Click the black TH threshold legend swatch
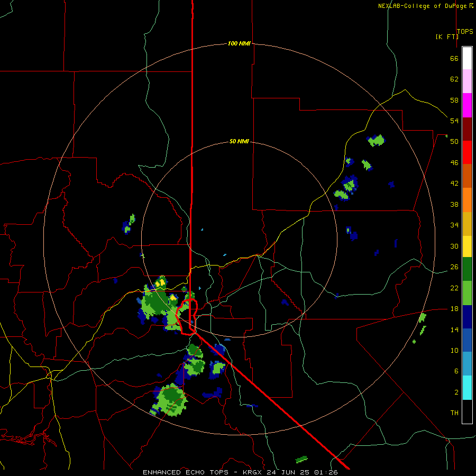The image size is (476, 476). click(467, 411)
